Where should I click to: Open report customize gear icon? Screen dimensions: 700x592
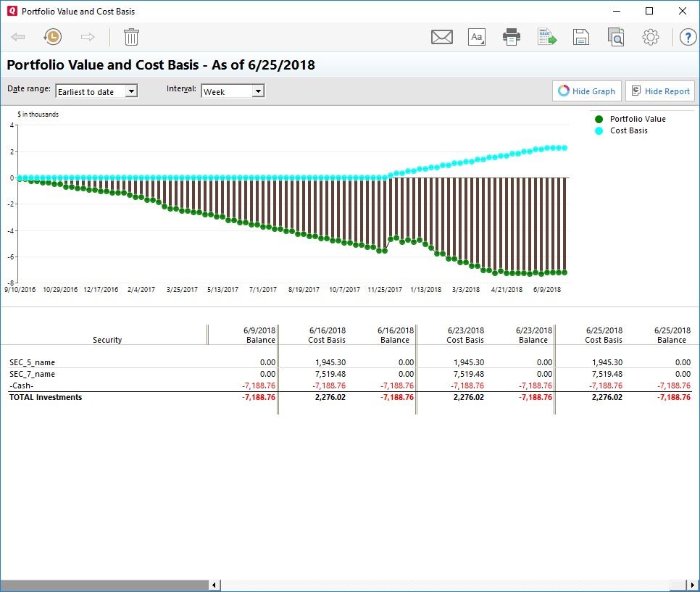[650, 37]
